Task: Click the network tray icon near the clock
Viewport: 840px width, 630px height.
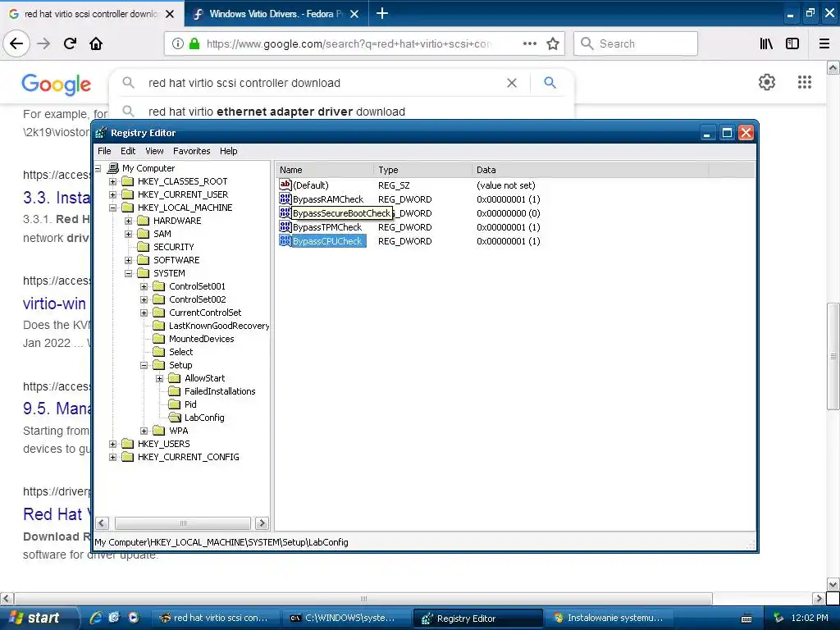Action: click(778, 619)
